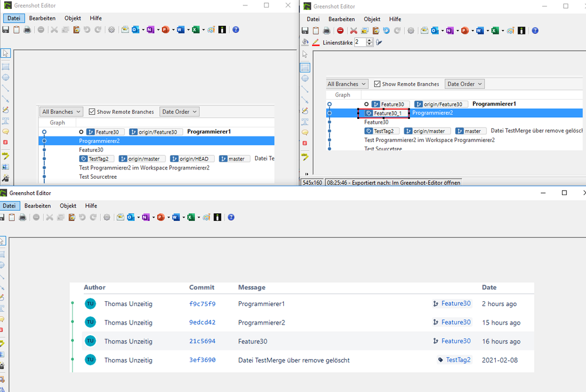Viewport: 586px width, 392px height.
Task: Click red Delete object icon in top-right window
Action: coord(340,30)
